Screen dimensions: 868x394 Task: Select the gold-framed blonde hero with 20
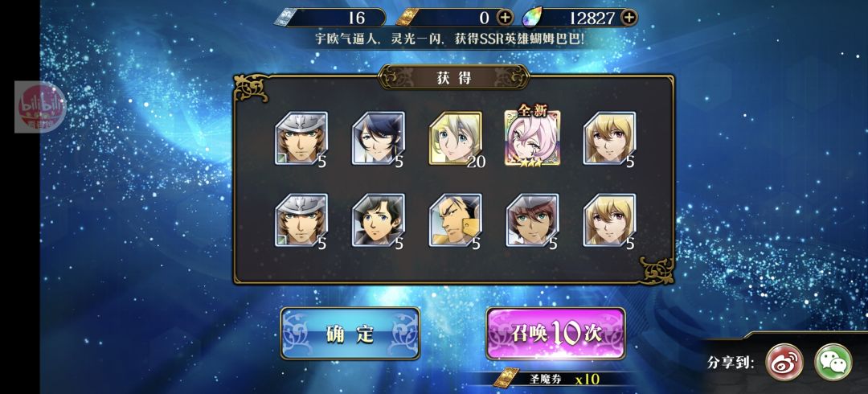(456, 138)
